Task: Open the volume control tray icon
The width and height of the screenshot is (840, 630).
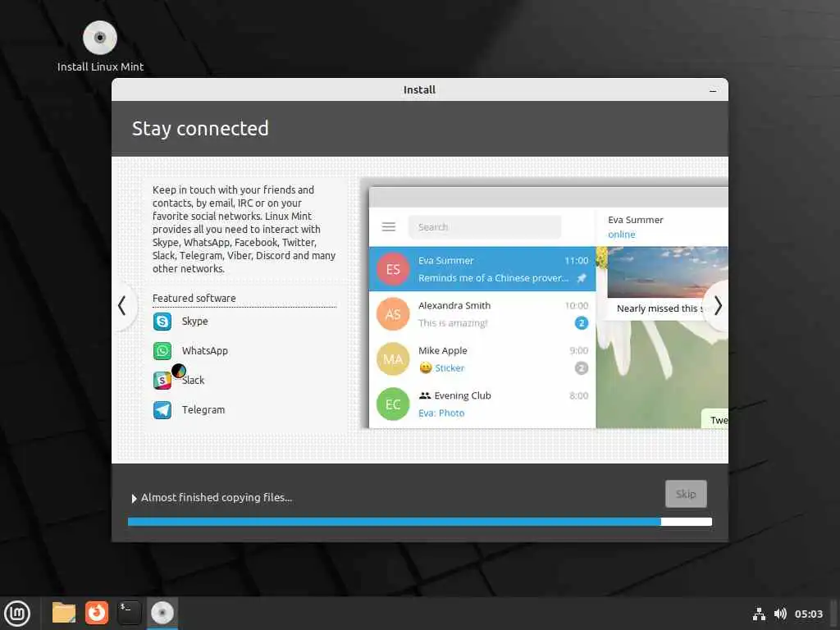Action: [780, 614]
